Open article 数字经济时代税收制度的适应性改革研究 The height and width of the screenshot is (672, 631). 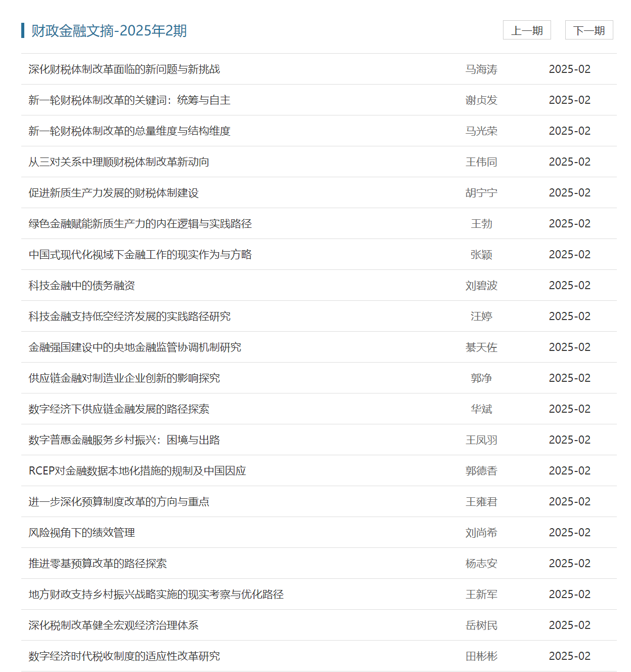(124, 656)
